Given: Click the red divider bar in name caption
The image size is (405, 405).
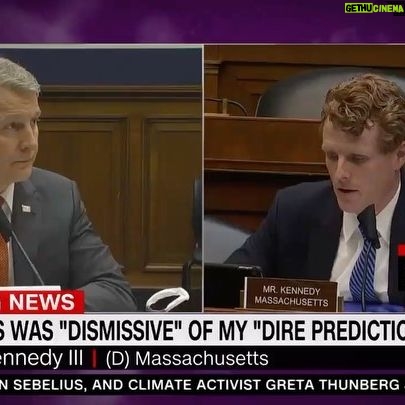Looking at the screenshot, I should point(94,359).
